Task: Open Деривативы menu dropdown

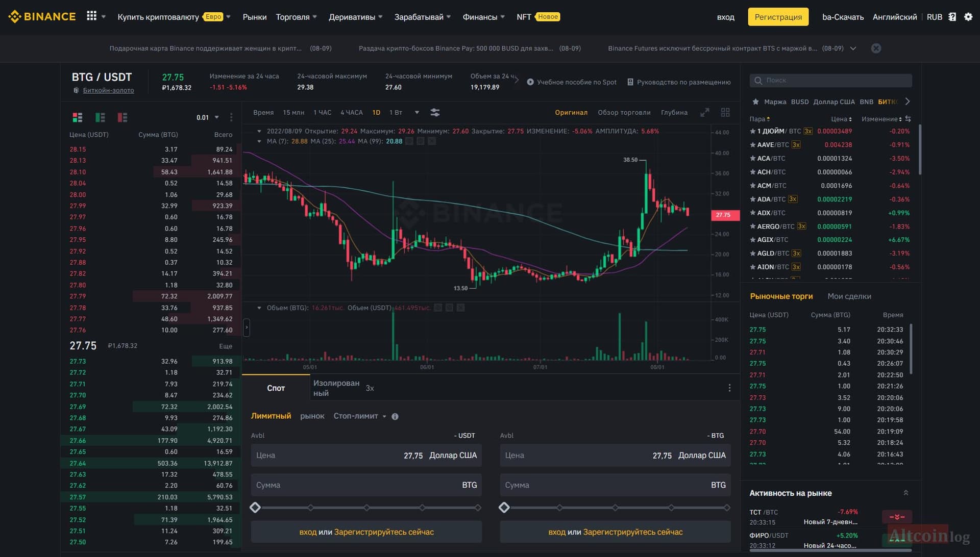Action: (x=356, y=17)
